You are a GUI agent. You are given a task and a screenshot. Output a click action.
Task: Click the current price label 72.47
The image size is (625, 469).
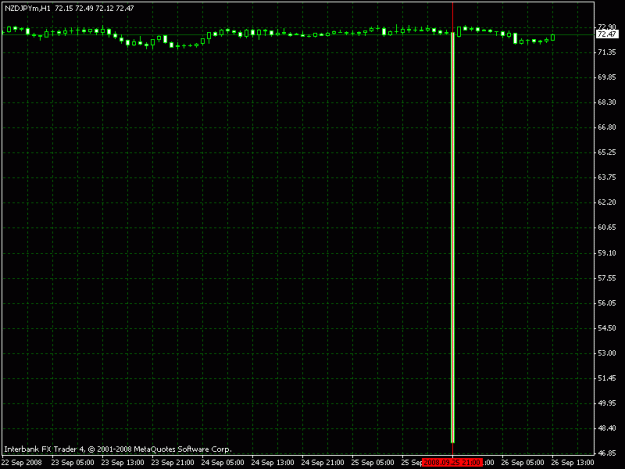tap(607, 34)
